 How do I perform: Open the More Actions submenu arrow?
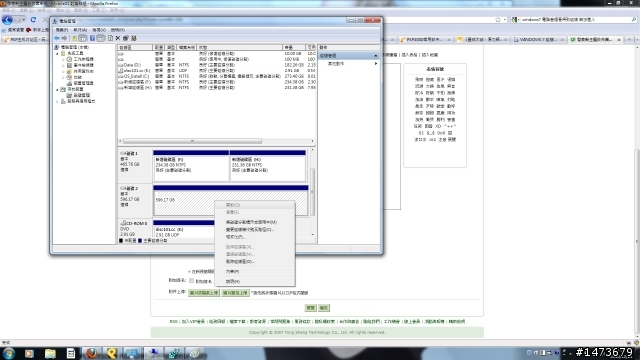[376, 64]
